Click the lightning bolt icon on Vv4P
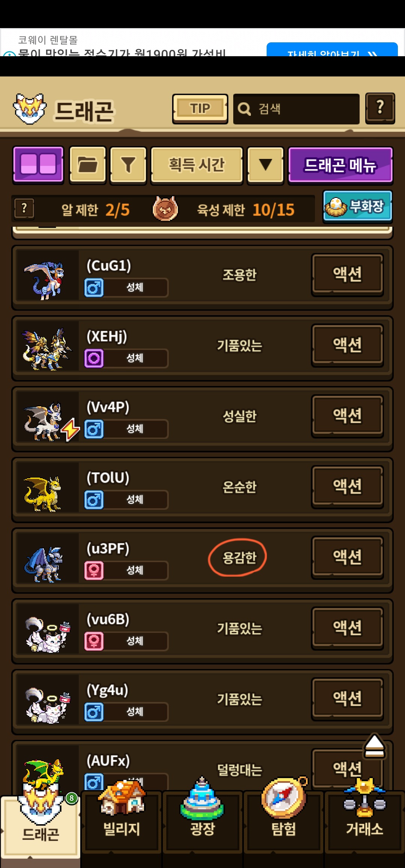Image resolution: width=405 pixels, height=868 pixels. (x=70, y=430)
